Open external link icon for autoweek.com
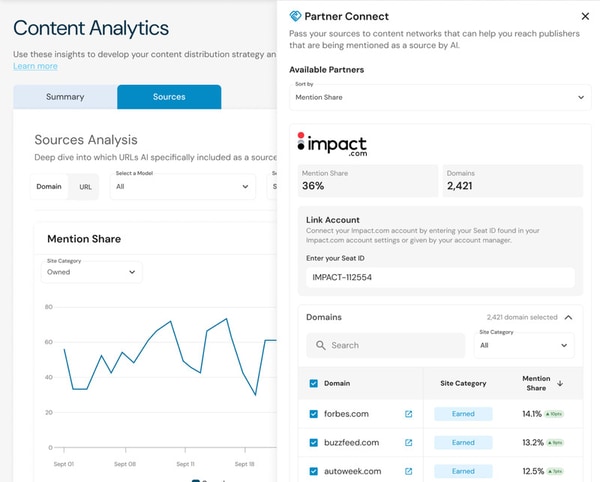Screen dimensions: 600x482 [408, 471]
